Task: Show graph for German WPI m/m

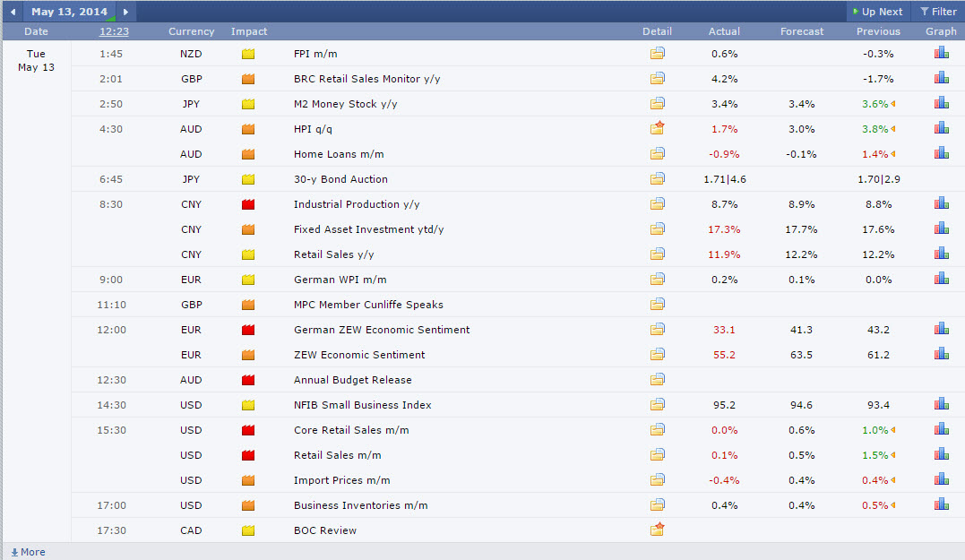Action: [x=941, y=279]
